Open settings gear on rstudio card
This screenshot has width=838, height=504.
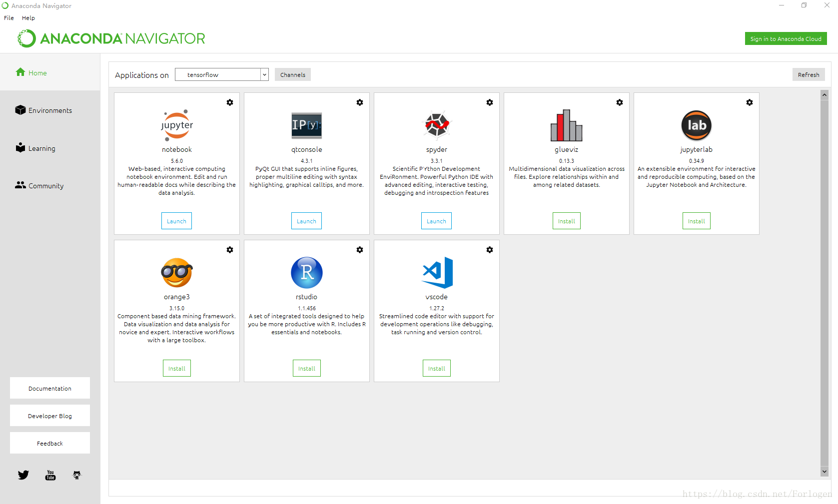point(360,250)
